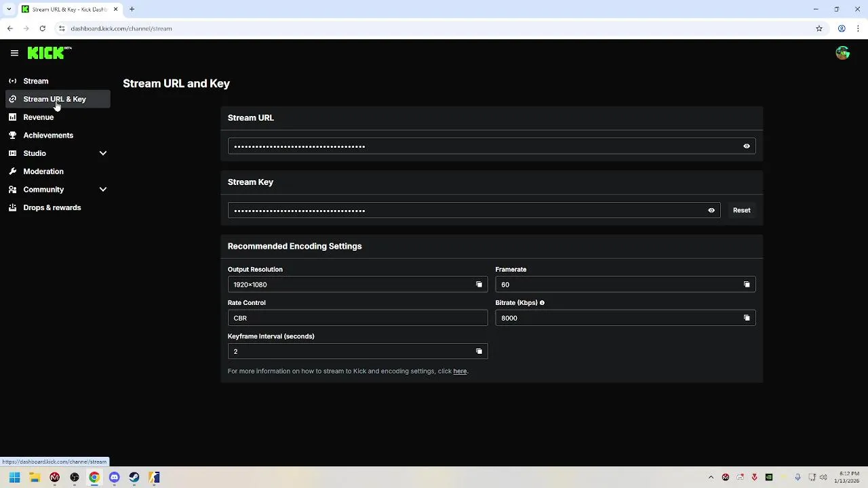The image size is (868, 488).
Task: Open Discord from the taskbar
Action: pos(114,477)
